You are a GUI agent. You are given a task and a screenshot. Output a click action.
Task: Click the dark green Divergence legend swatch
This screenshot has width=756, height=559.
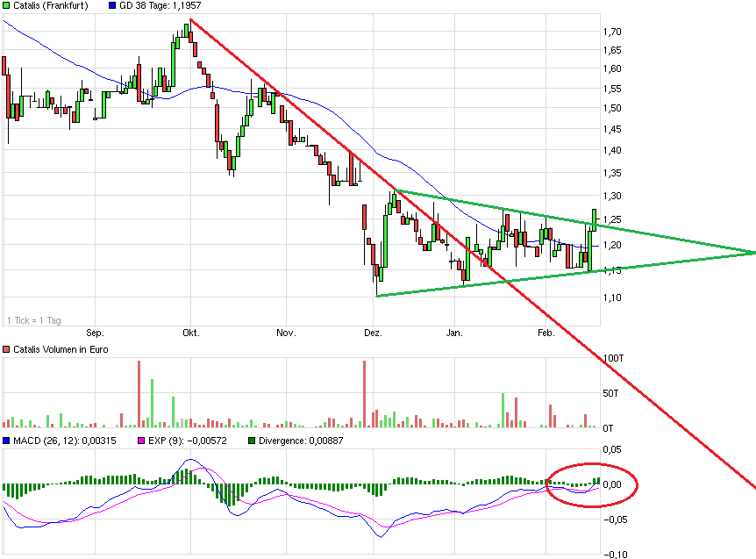pyautogui.click(x=252, y=441)
